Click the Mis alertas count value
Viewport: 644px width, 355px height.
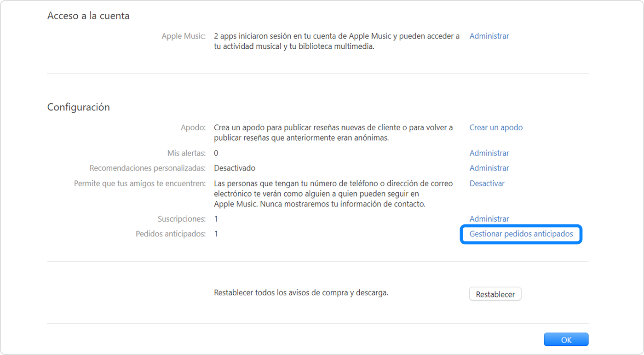coord(216,153)
